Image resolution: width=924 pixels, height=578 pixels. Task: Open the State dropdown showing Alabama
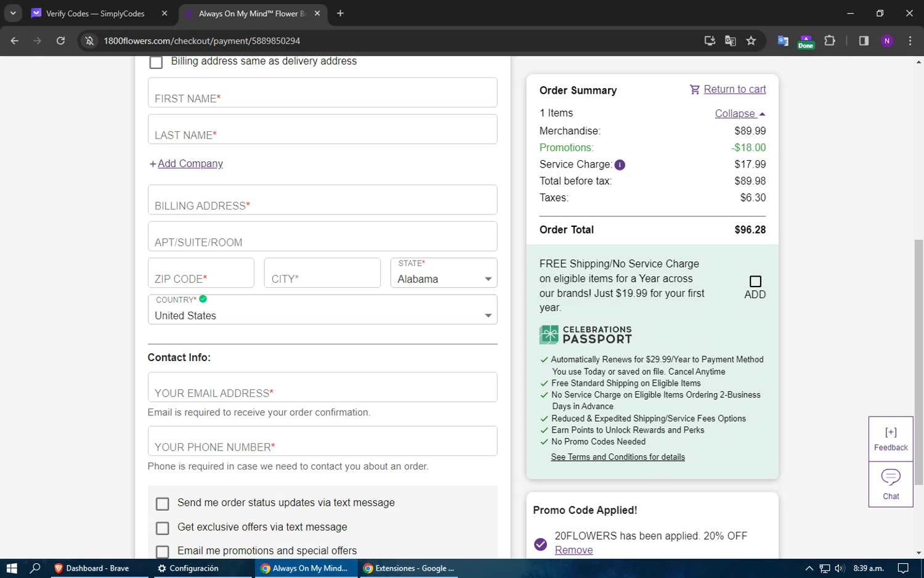(444, 273)
